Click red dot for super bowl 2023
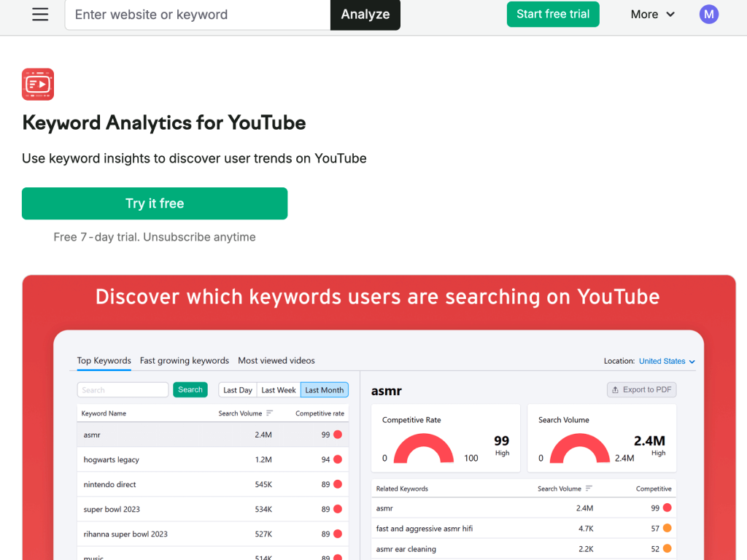Screen dimensions: 747x560 point(338,508)
